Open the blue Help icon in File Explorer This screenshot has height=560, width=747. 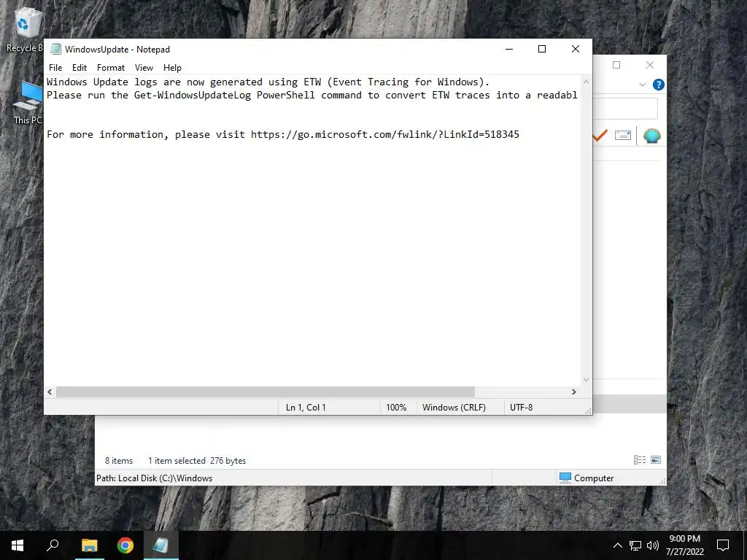(659, 85)
